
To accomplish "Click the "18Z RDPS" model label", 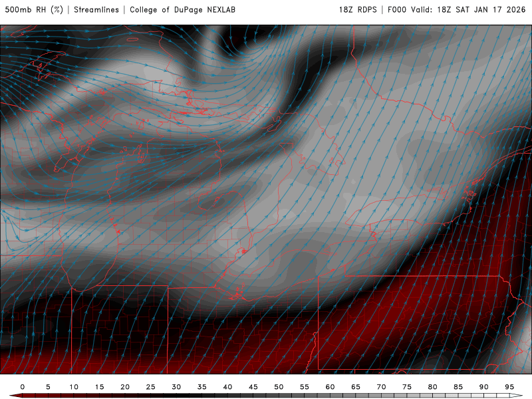I will click(x=358, y=10).
